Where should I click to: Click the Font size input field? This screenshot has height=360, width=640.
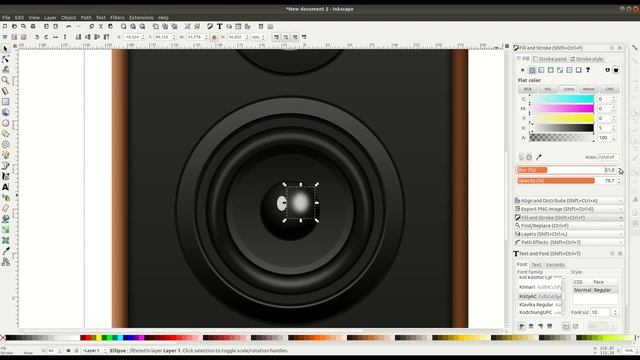(600, 312)
